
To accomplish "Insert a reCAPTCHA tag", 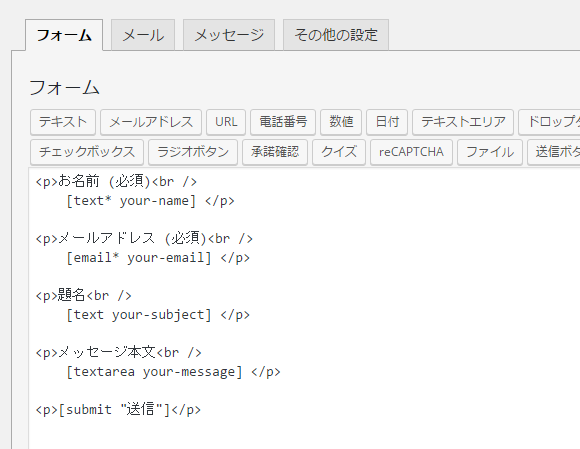I will pos(411,152).
